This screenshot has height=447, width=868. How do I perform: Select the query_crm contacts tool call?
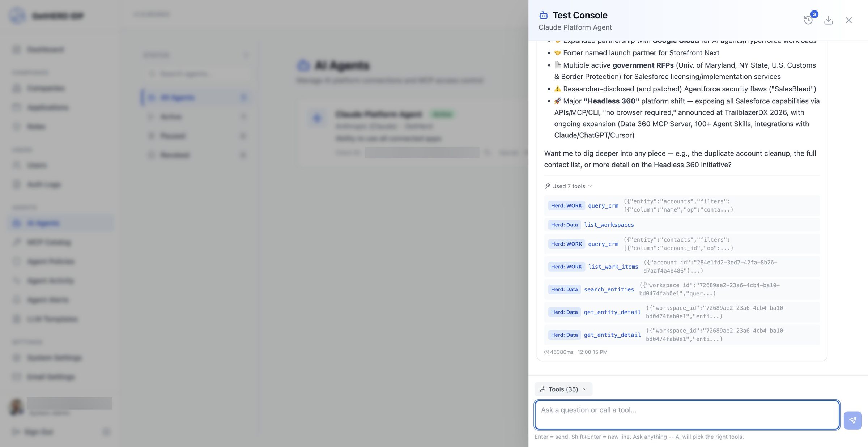click(x=682, y=244)
